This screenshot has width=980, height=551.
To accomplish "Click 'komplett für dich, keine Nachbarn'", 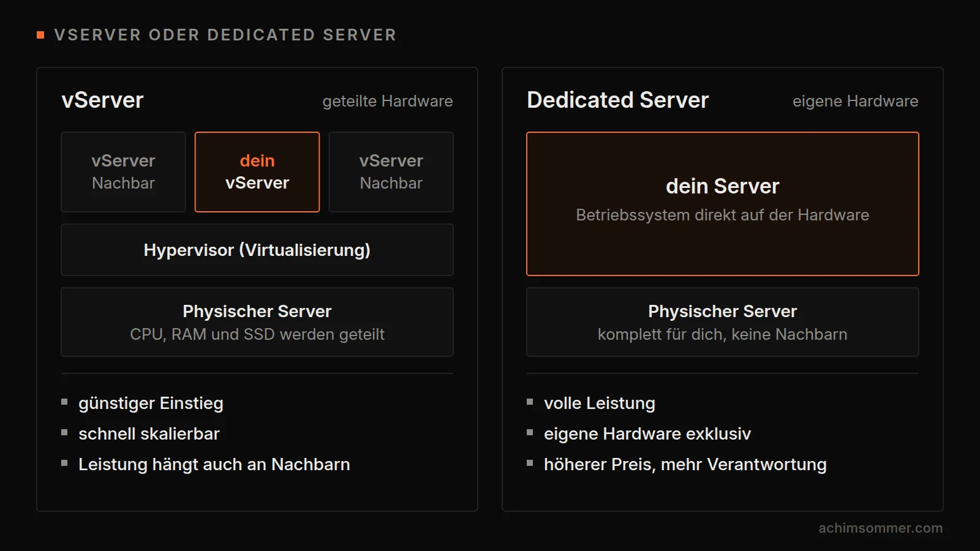I will 723,334.
